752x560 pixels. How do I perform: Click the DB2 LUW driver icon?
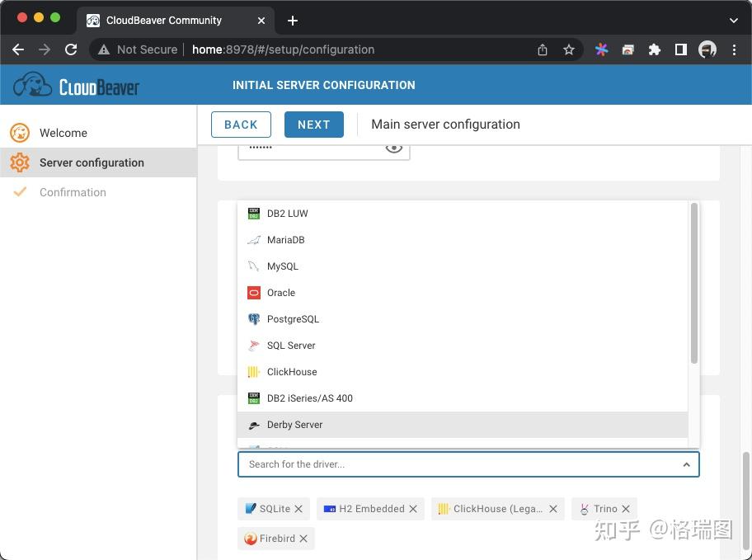point(254,214)
